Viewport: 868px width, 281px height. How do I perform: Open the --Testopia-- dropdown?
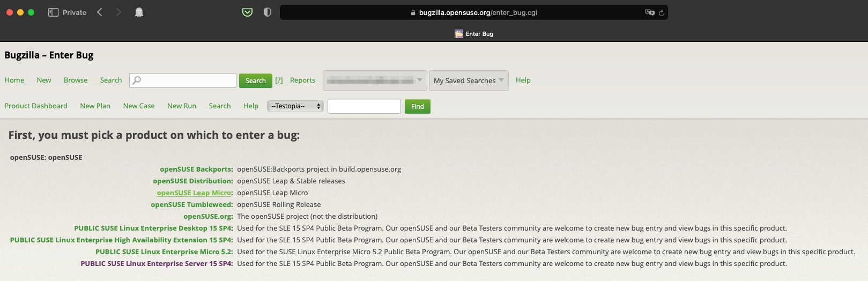295,106
